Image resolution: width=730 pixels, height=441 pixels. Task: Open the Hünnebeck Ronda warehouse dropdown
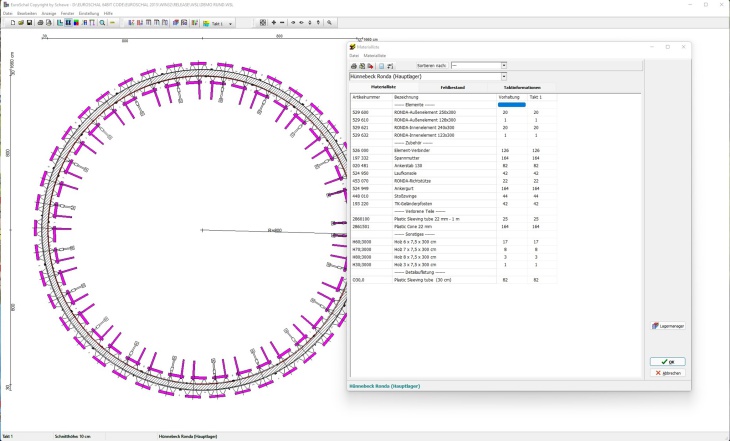pyautogui.click(x=503, y=76)
